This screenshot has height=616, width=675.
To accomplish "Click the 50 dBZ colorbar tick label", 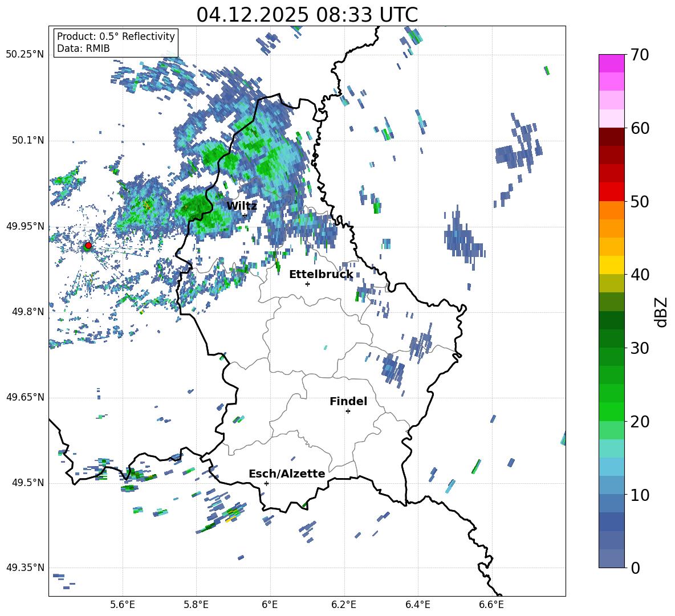I will (x=640, y=202).
